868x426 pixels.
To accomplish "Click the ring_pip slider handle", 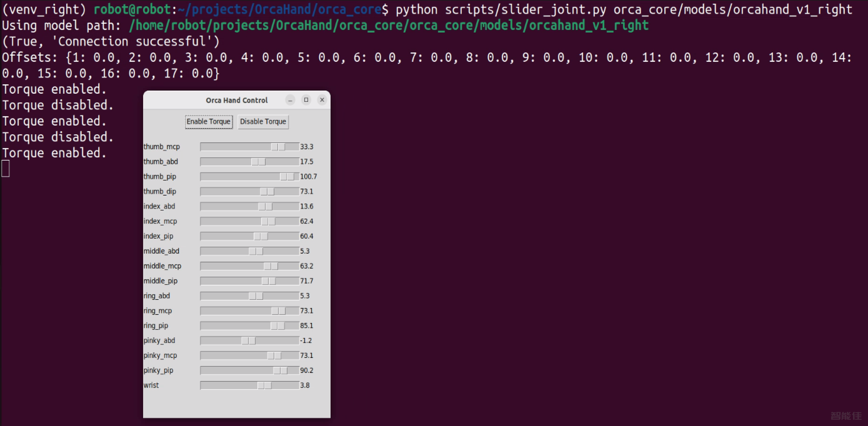I will point(278,326).
